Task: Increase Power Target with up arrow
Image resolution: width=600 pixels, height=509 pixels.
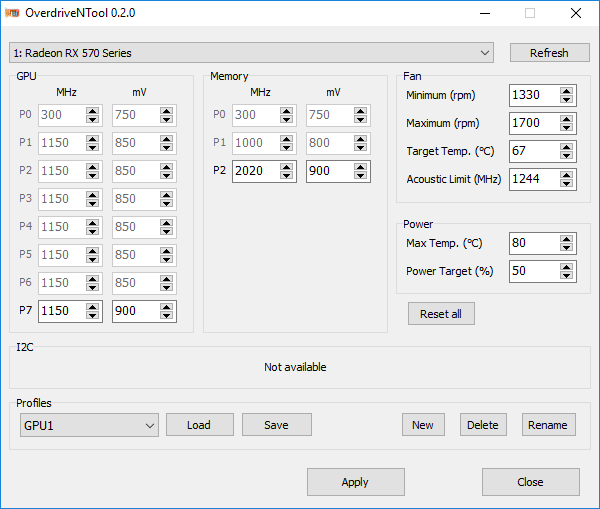Action: 566,267
